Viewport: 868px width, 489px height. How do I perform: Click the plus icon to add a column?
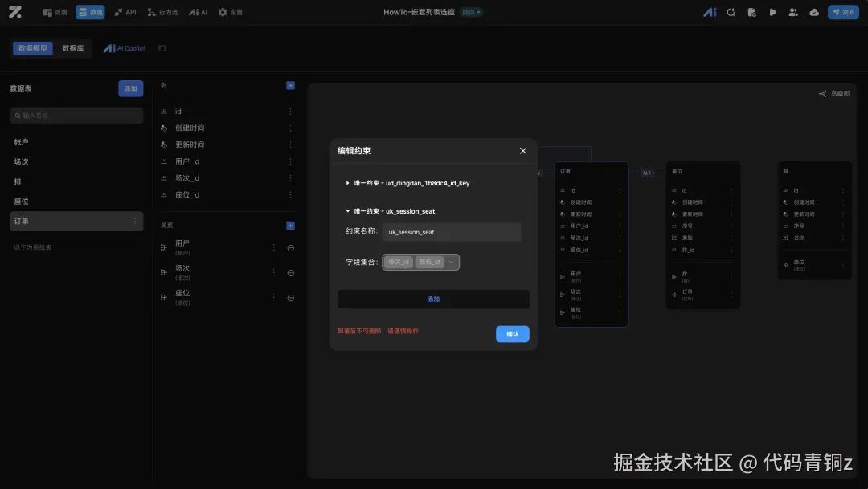coord(291,85)
